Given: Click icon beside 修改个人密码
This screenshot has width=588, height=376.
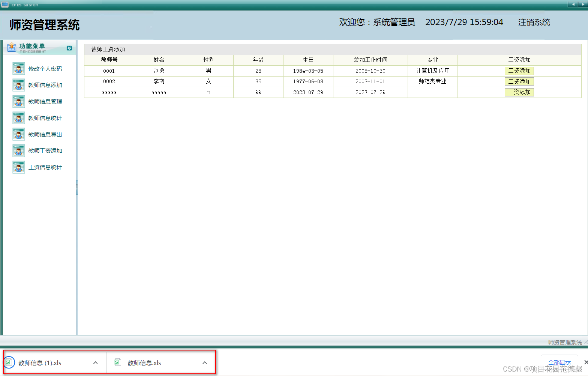Looking at the screenshot, I should pyautogui.click(x=19, y=69).
